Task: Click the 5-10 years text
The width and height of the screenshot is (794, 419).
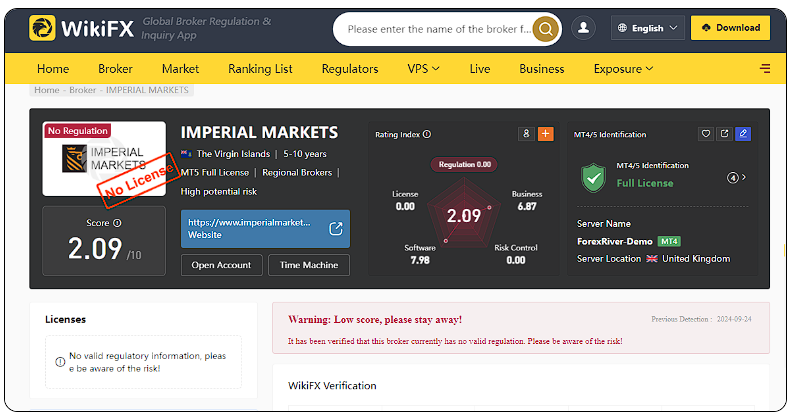Action: click(x=305, y=154)
